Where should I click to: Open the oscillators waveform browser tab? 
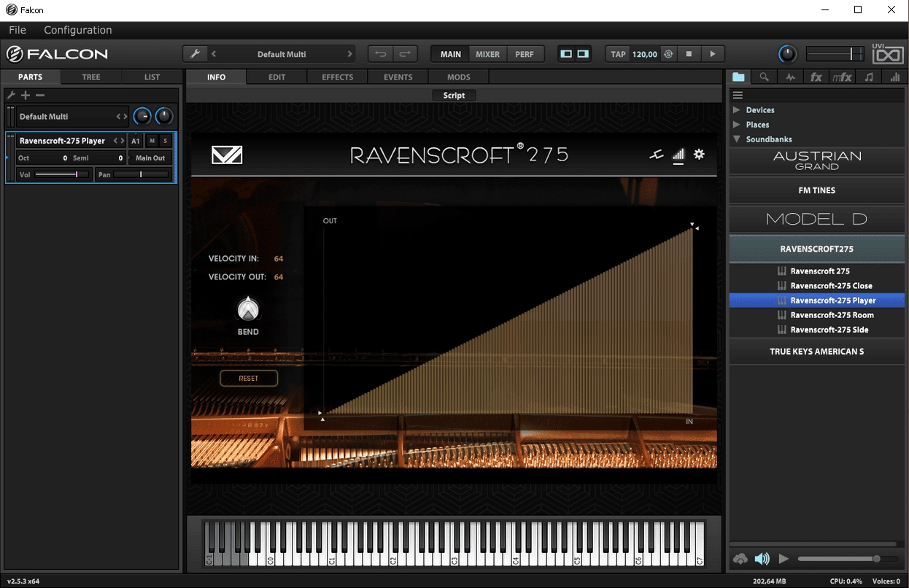(x=790, y=77)
